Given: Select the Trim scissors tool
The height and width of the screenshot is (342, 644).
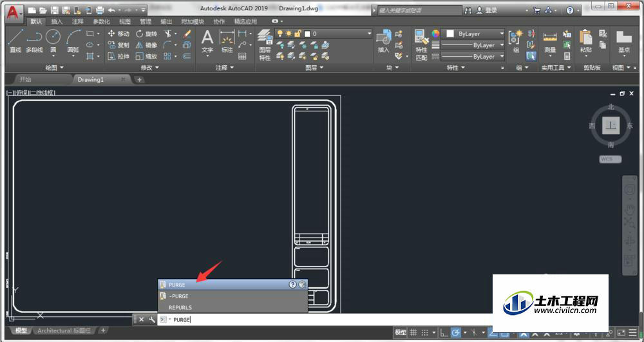Looking at the screenshot, I should click(168, 33).
